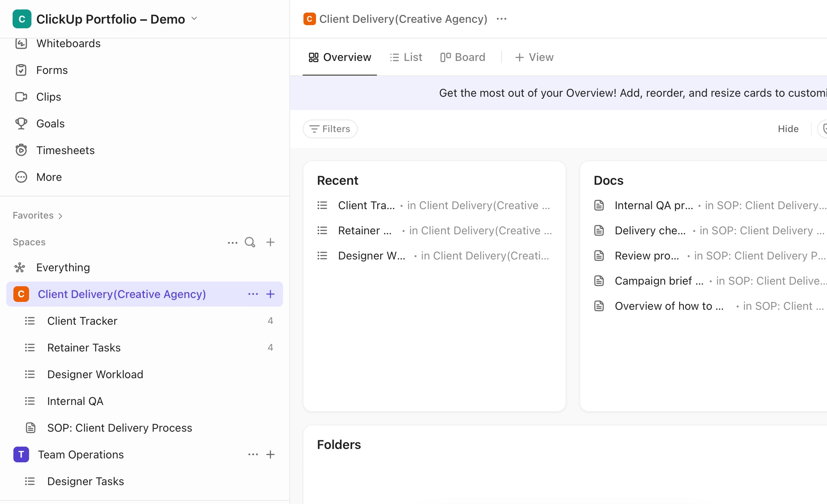Click the orange Client Delivery space avatar in the sidebar
The width and height of the screenshot is (827, 504).
pos(21,294)
